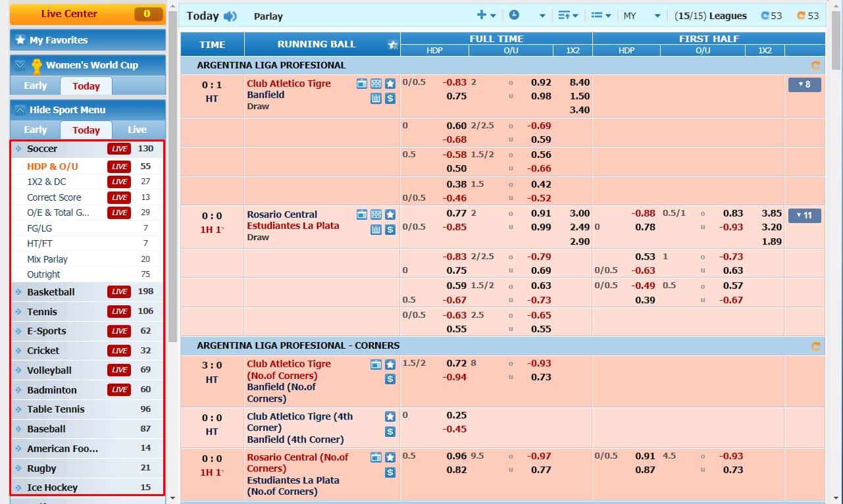Screen dimensions: 843x504
Task: Open statistics icon for Rosario Central match
Action: 376,230
